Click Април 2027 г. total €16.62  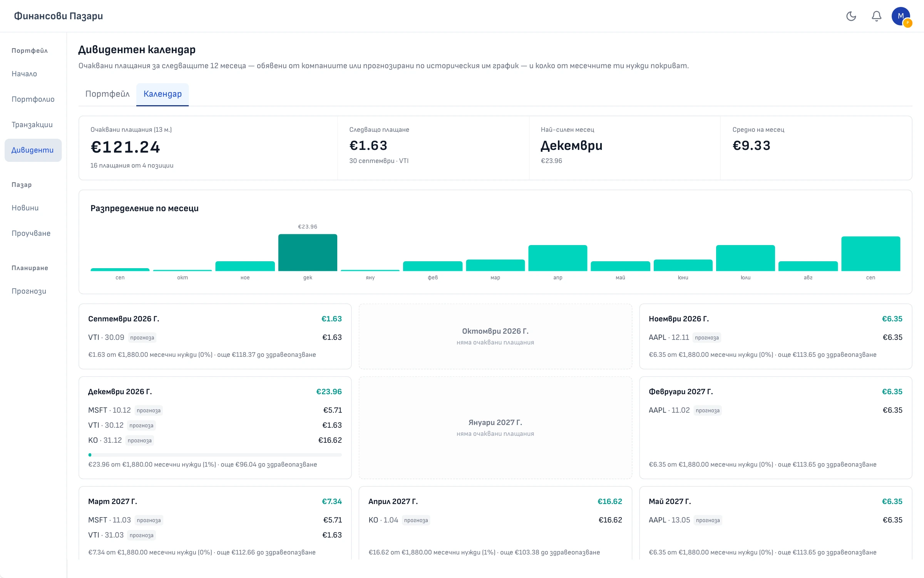(x=610, y=501)
